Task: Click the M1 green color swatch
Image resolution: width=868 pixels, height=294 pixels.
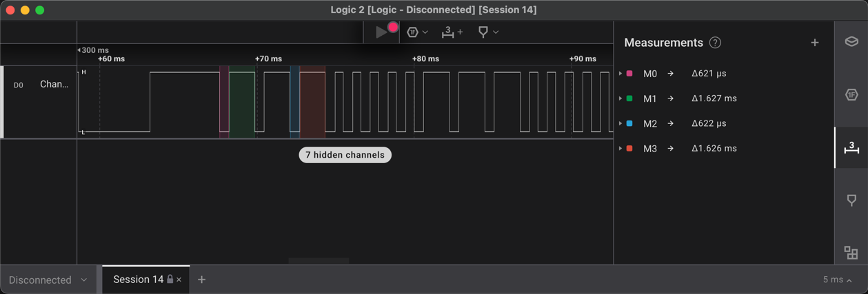Action: pyautogui.click(x=629, y=98)
